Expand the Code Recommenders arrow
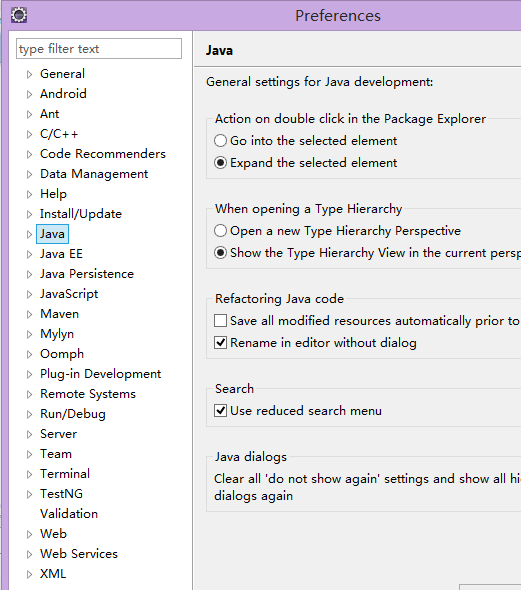Image resolution: width=521 pixels, height=590 pixels. click(29, 154)
